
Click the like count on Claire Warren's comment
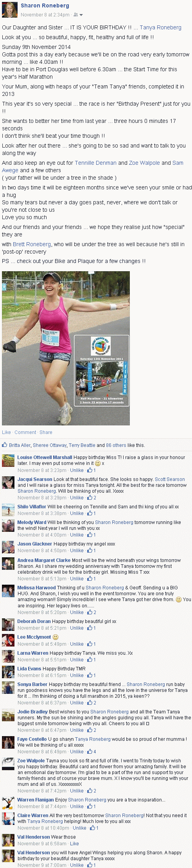tap(94, 828)
